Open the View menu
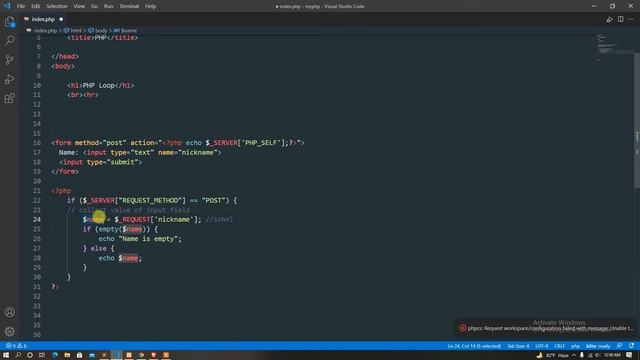 coord(79,6)
